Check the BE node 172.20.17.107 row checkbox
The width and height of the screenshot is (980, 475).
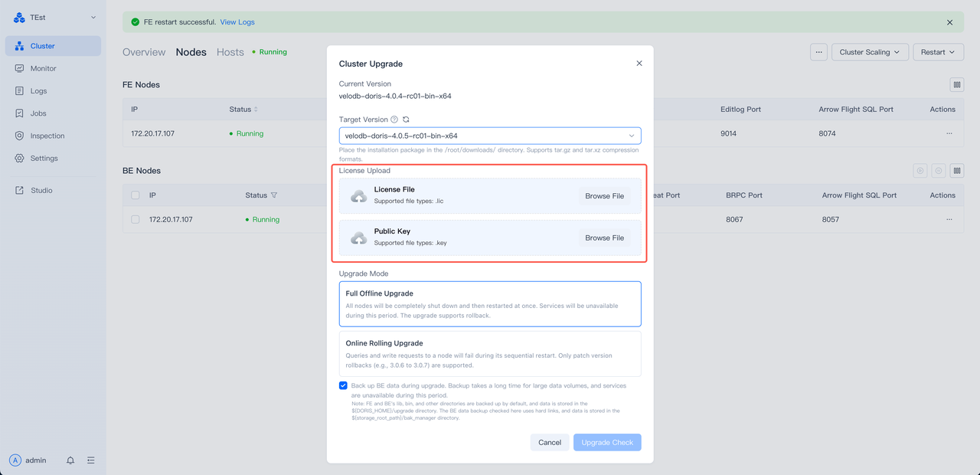click(x=136, y=219)
